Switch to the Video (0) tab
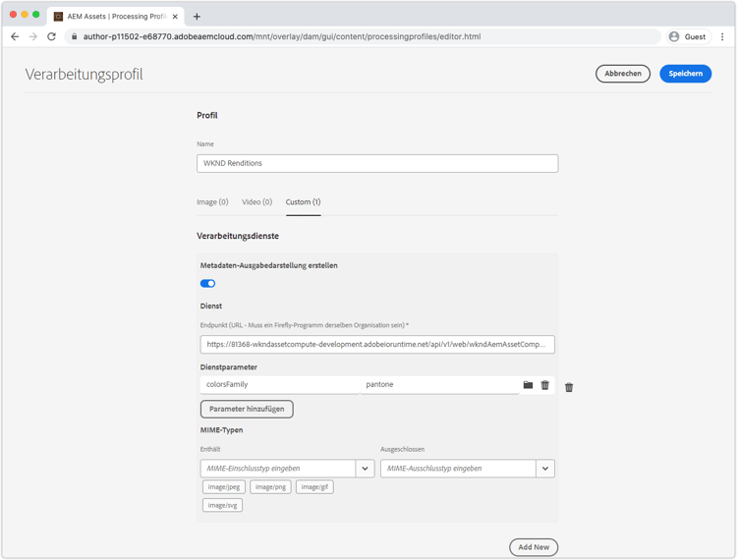Screen dimensions: 737x560 [257, 202]
